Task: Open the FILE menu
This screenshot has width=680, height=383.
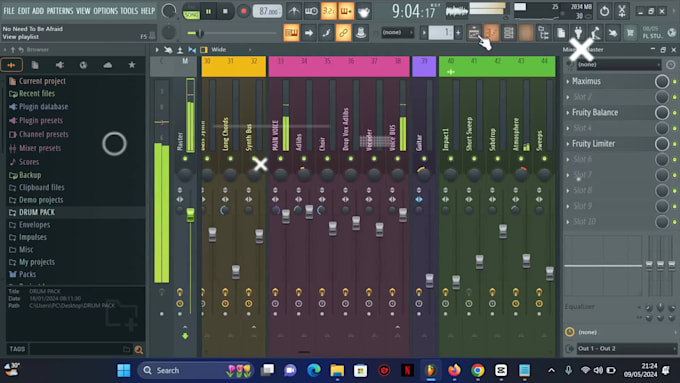Action: 9,11
